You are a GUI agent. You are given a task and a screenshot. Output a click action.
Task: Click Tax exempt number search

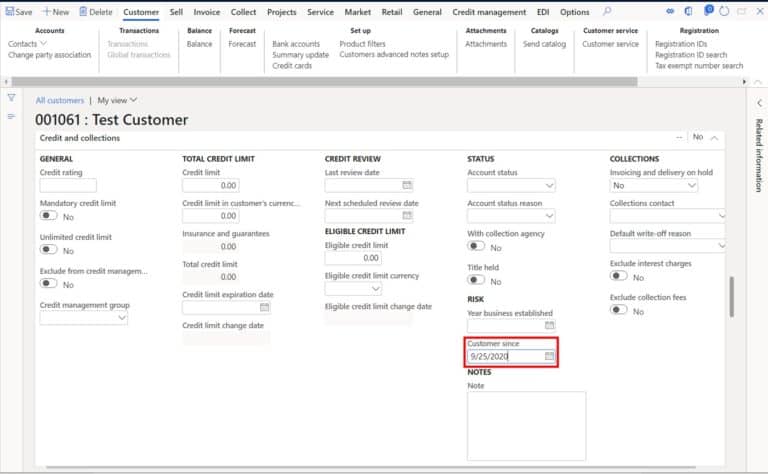[x=699, y=66]
